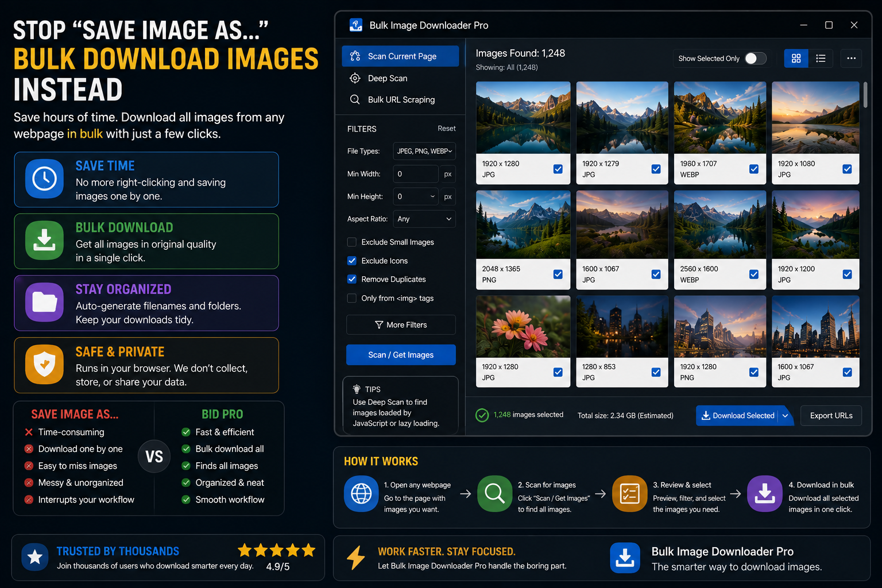Open the Min Height px unit selector
The width and height of the screenshot is (882, 588).
[x=448, y=196]
